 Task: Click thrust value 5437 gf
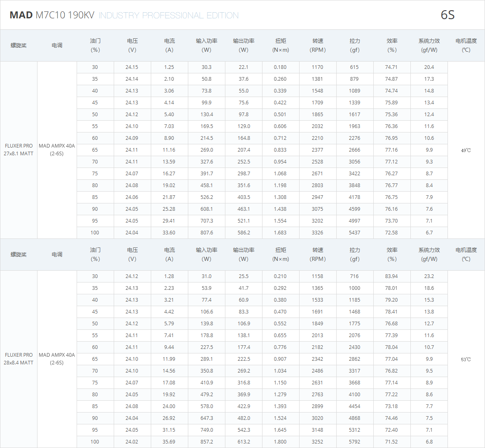tap(355, 233)
